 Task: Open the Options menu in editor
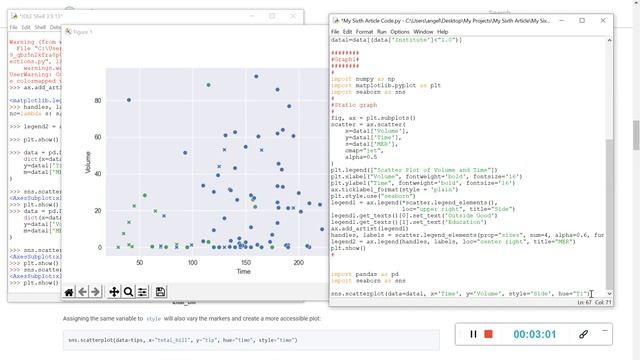[400, 31]
